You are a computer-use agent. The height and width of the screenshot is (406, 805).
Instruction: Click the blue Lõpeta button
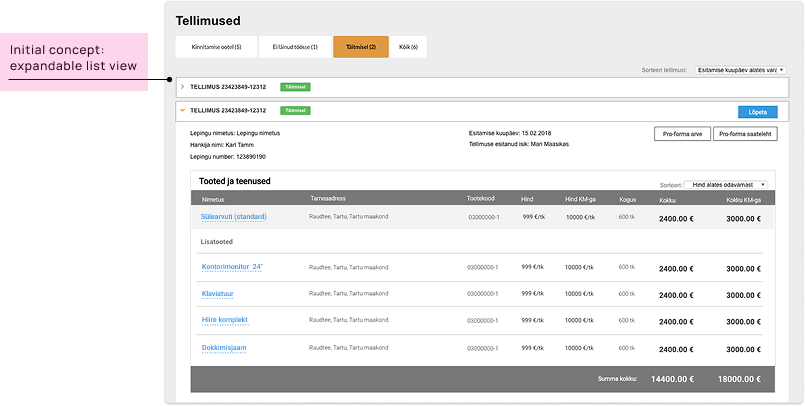(757, 111)
